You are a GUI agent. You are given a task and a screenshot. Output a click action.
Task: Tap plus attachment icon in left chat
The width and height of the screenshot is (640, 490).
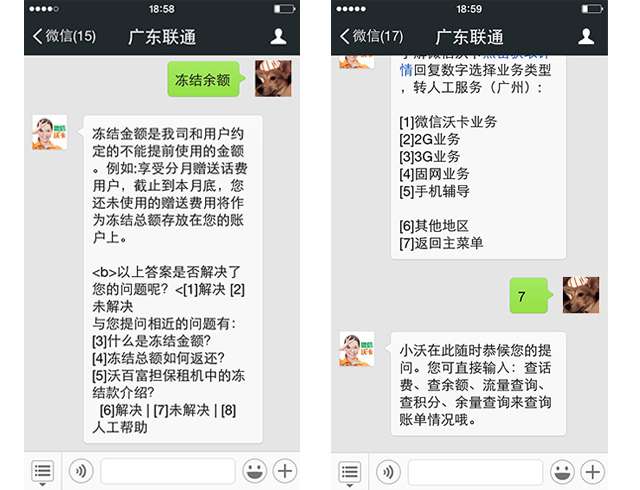284,471
